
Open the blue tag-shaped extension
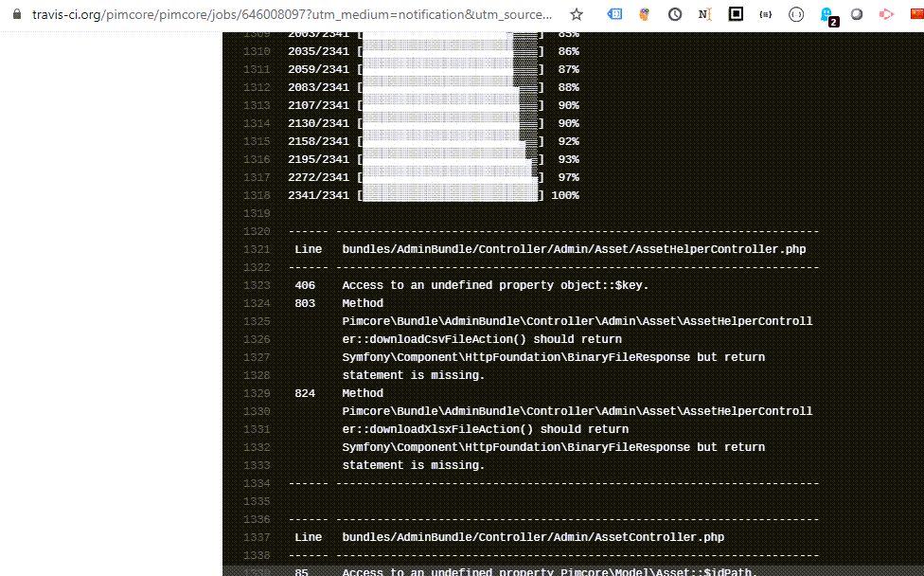click(x=617, y=14)
